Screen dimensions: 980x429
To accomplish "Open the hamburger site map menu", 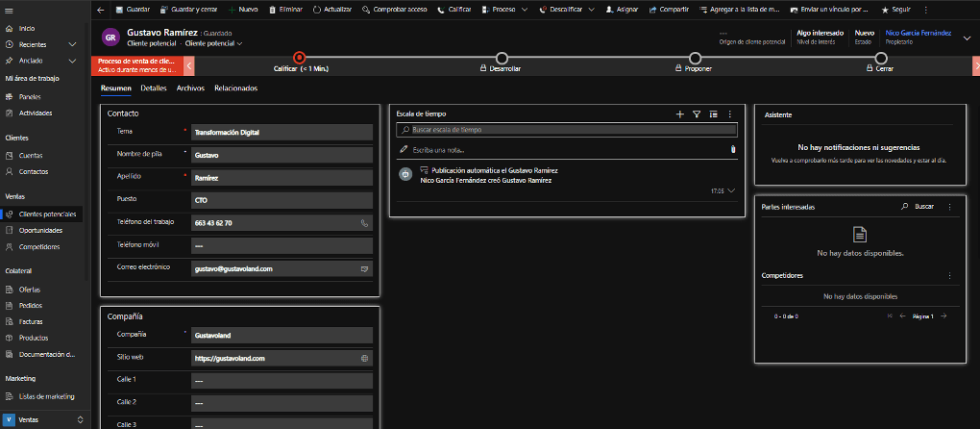I will pos(9,10).
